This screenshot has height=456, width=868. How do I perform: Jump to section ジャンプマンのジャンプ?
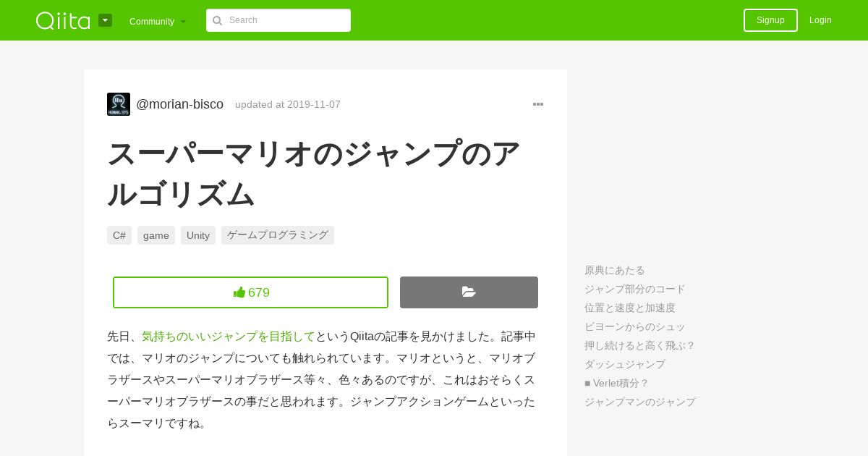[x=640, y=402]
